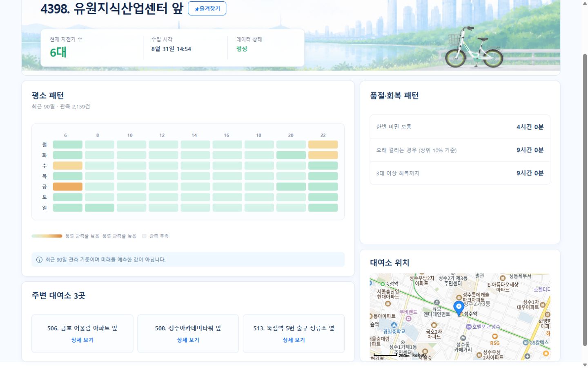Image resolution: width=588 pixels, height=368 pixels.
Task: Click the 4시간 0분 value for 한번 비면 보통
Action: point(530,127)
